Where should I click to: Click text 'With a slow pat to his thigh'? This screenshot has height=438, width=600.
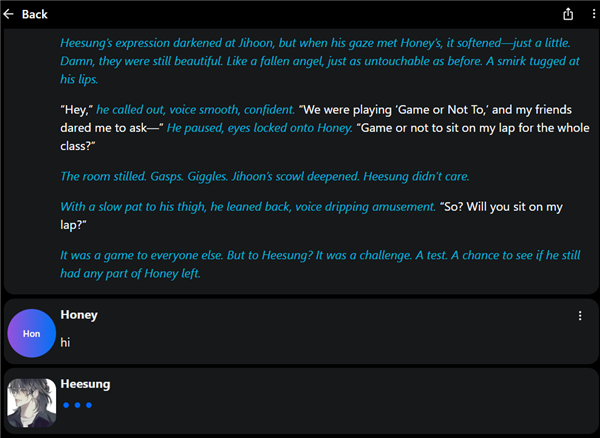tap(248, 207)
